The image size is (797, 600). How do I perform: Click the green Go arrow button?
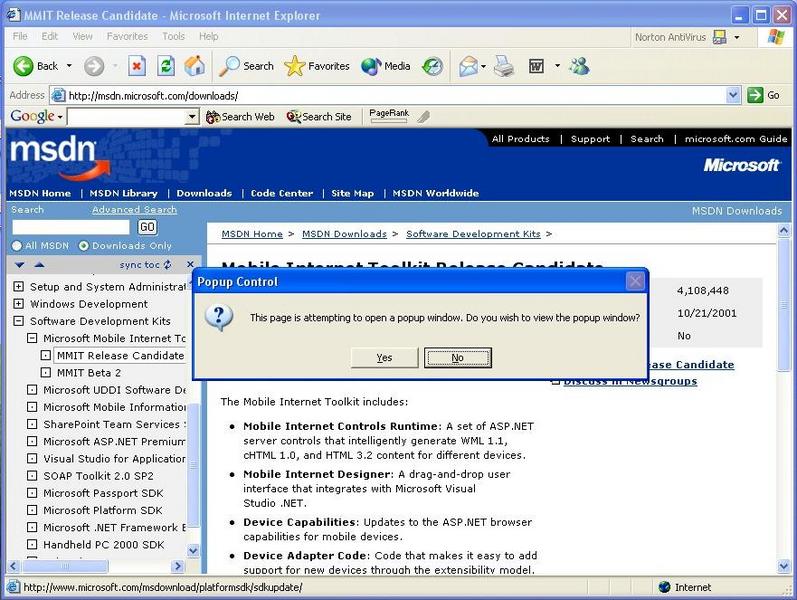coord(755,95)
